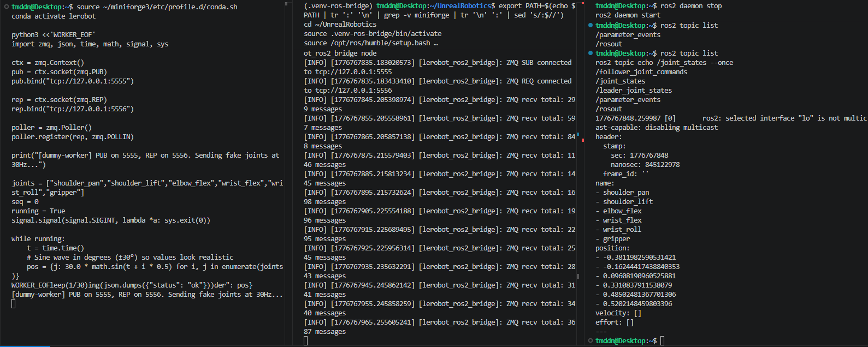
Task: Click the cursor block at the end of the right terminal
Action: (x=663, y=340)
